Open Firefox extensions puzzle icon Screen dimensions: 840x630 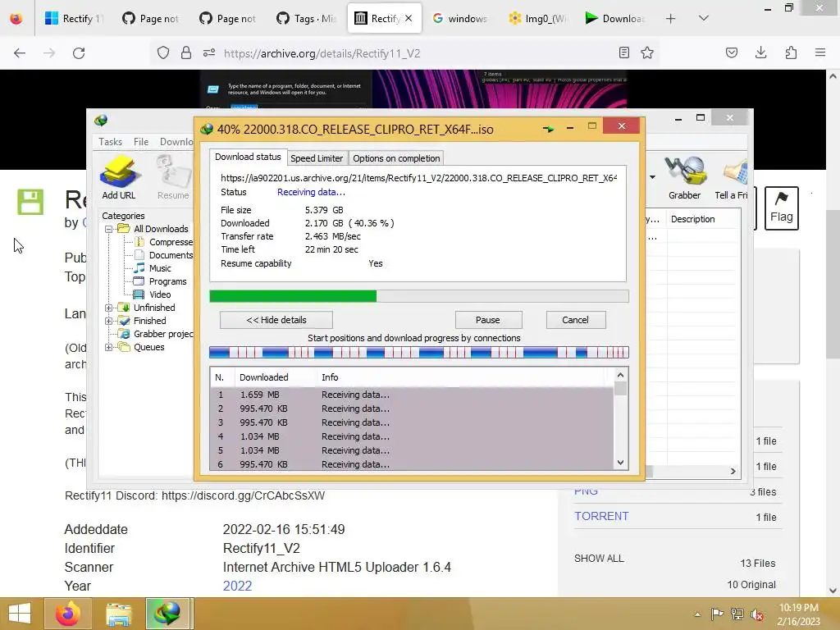[791, 52]
